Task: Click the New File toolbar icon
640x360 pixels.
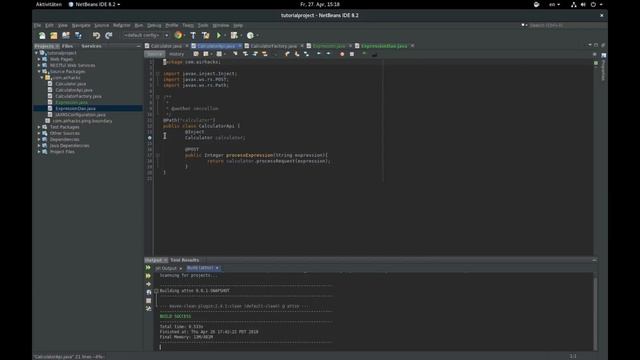Action: coord(42,36)
